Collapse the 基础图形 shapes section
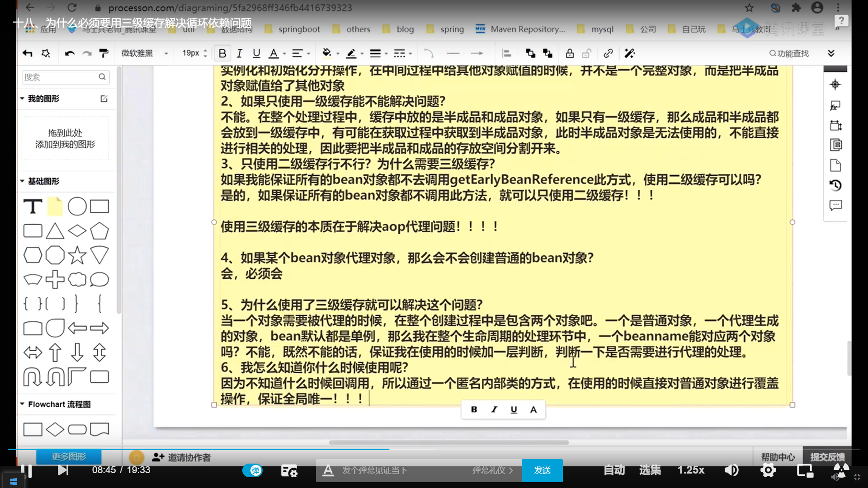This screenshot has height=488, width=868. click(22, 181)
